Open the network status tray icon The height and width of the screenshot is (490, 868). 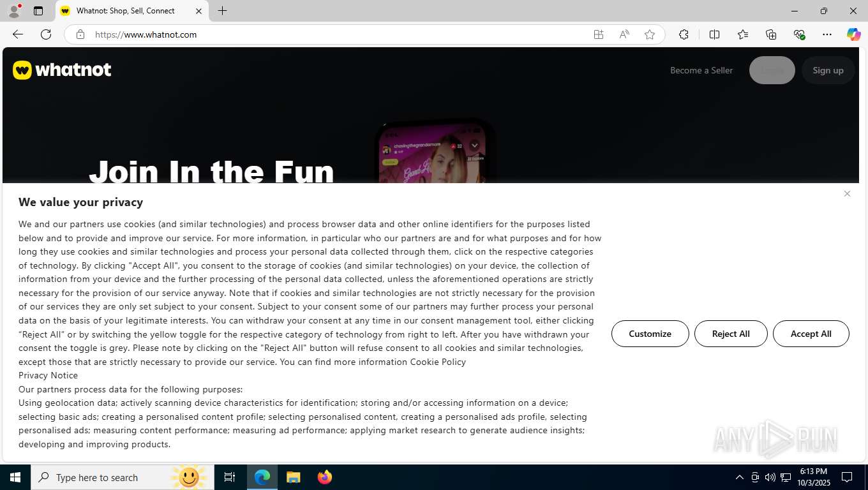tap(786, 477)
